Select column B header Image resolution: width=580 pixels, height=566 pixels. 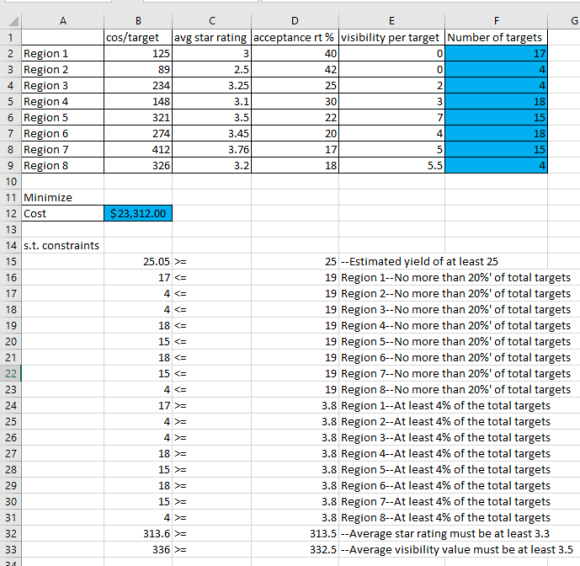click(x=138, y=21)
